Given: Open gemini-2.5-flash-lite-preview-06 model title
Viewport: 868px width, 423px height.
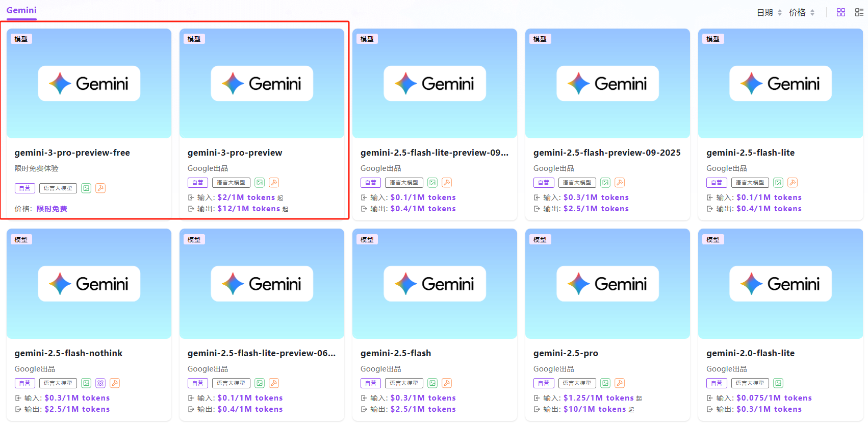Looking at the screenshot, I should pos(262,353).
